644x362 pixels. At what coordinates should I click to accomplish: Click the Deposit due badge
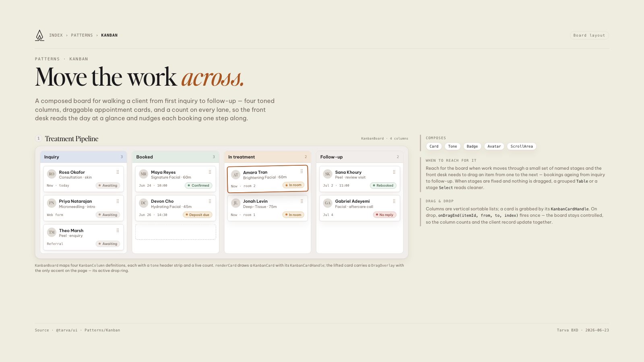[197, 215]
